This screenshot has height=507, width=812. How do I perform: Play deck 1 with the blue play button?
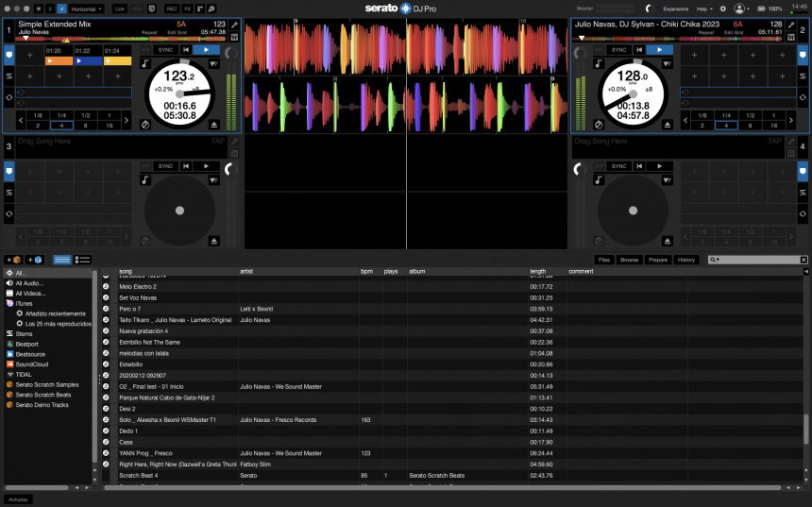(x=206, y=50)
